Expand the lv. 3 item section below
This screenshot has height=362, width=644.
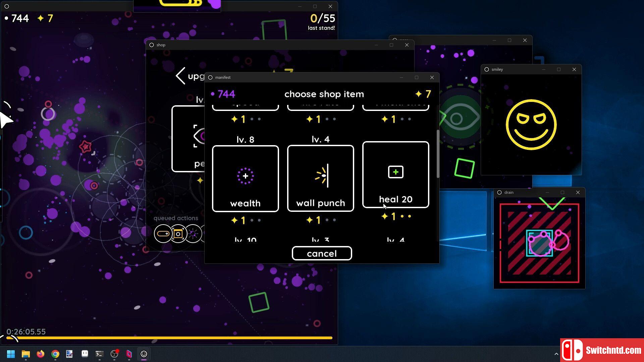[x=320, y=238]
